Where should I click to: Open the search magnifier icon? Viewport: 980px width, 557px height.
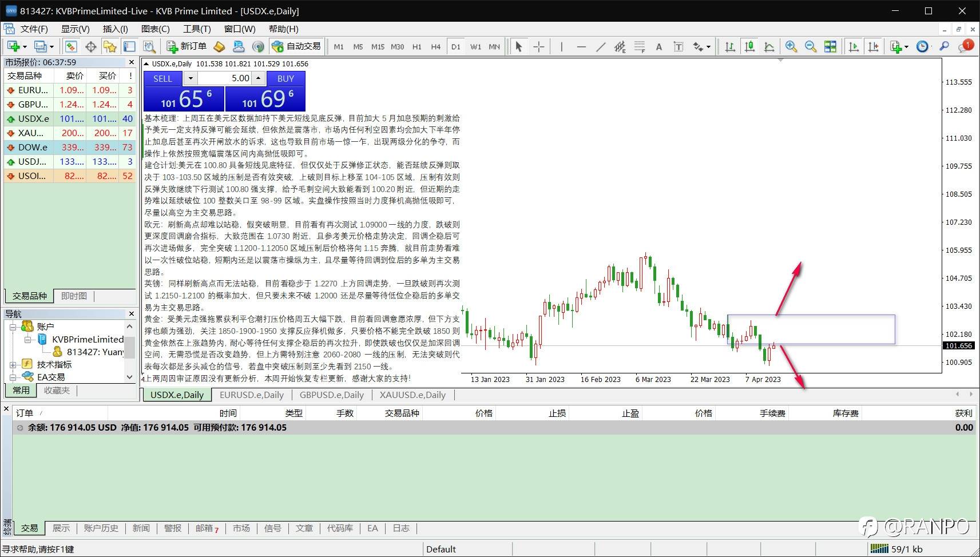945,46
